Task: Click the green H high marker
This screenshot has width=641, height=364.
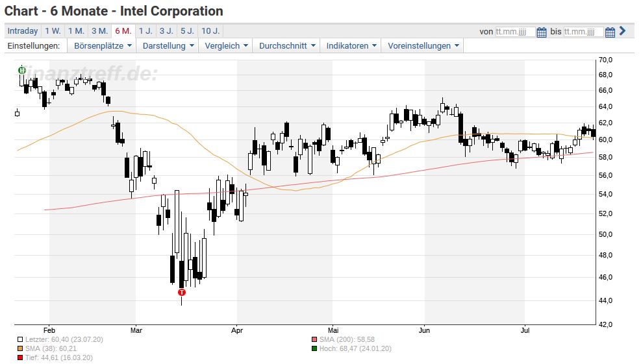Action: [22, 70]
